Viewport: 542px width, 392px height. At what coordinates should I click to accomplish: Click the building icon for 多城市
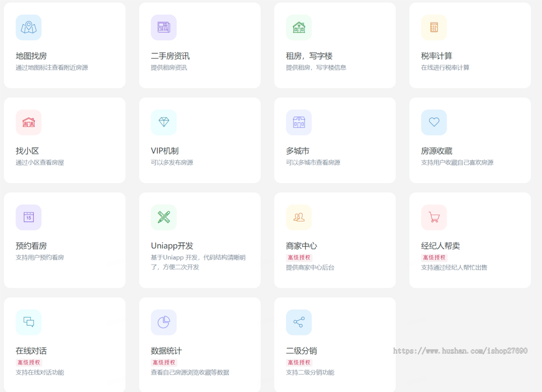(299, 122)
